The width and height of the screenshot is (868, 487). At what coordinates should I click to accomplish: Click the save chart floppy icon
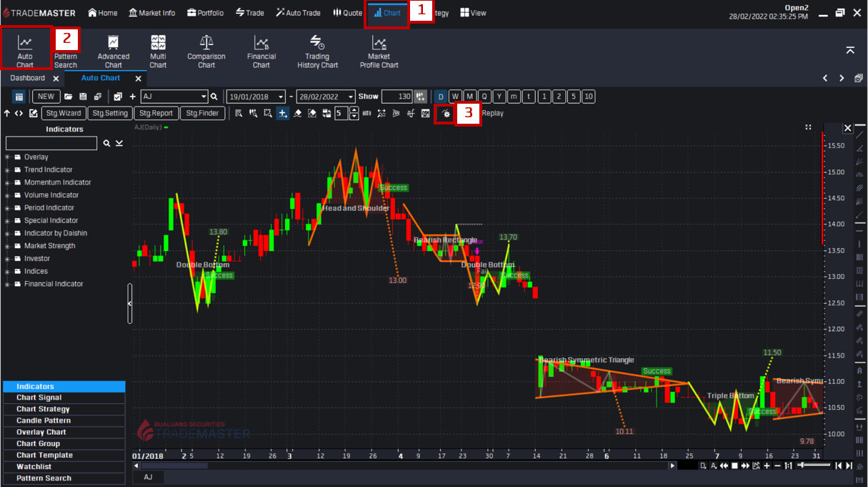[x=83, y=97]
